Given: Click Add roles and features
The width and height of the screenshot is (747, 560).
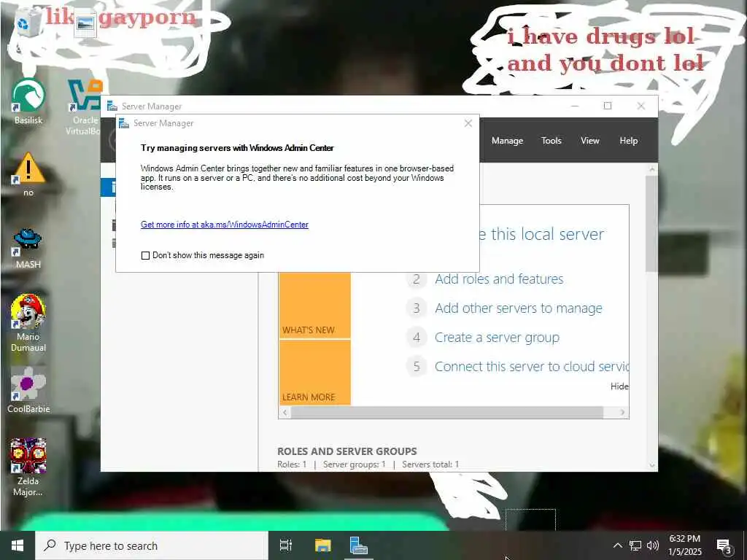Looking at the screenshot, I should pos(499,279).
